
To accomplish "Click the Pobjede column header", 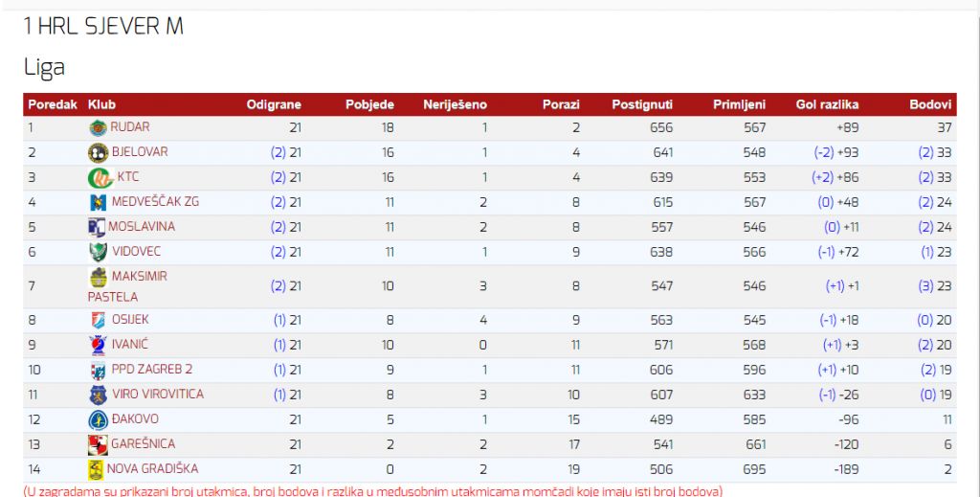I will tap(369, 104).
